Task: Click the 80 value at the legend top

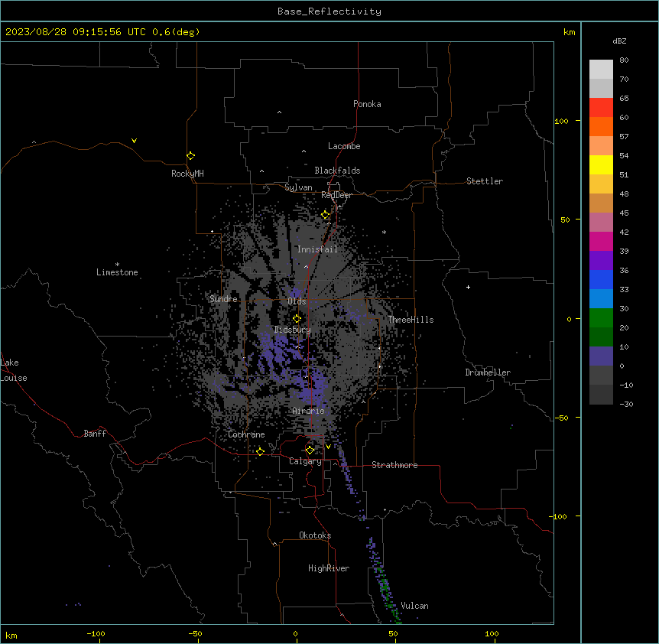Action: coord(624,60)
